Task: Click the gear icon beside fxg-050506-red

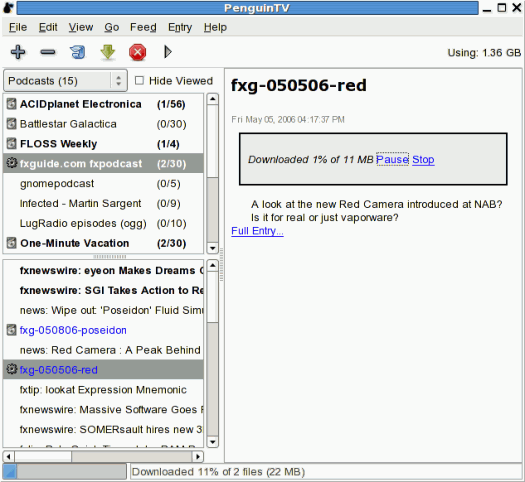Action: point(12,370)
